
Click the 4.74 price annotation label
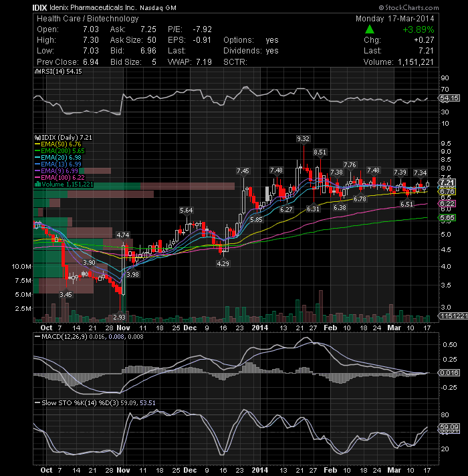click(123, 235)
